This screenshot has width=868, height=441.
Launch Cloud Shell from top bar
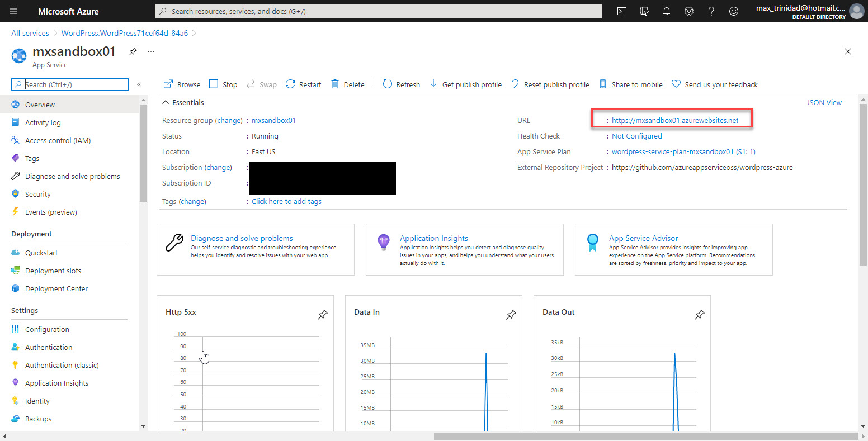(x=621, y=11)
